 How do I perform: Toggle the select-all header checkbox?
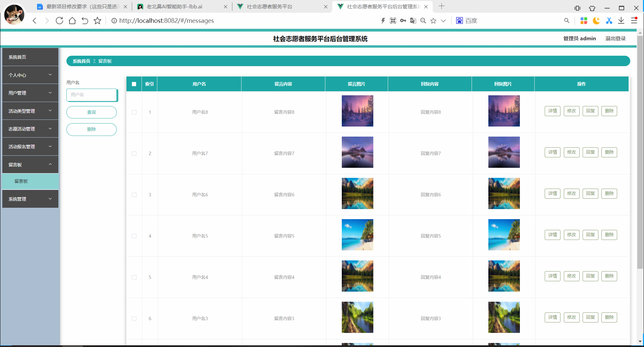tap(134, 84)
